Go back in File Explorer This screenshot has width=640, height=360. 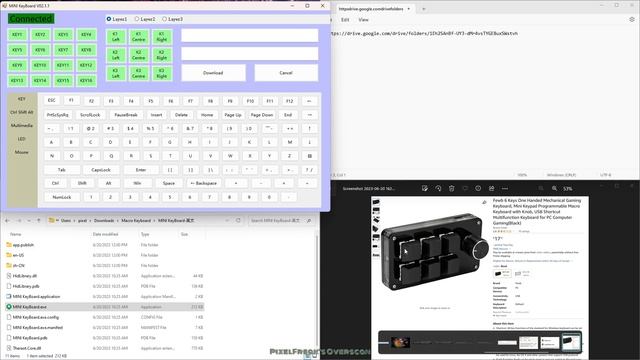pos(7,220)
